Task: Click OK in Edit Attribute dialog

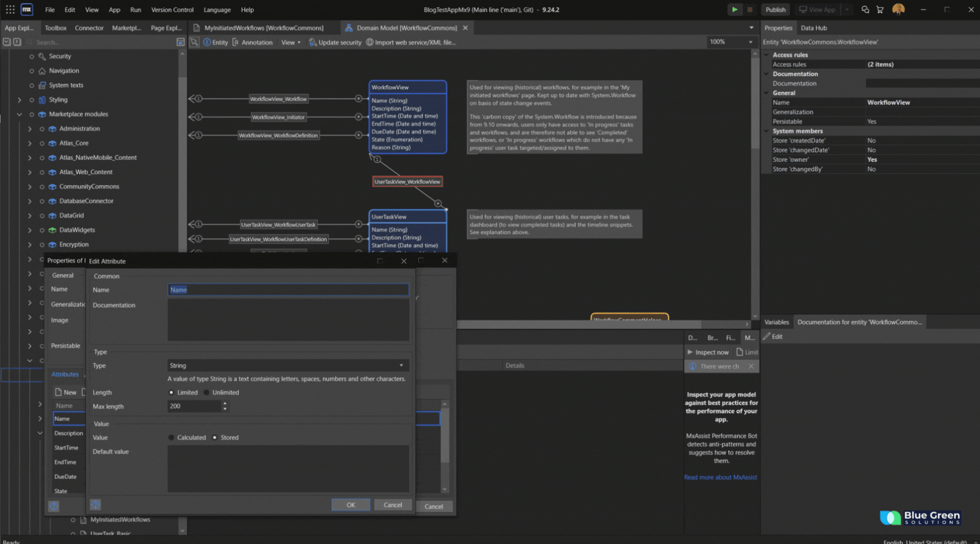Action: coord(351,505)
